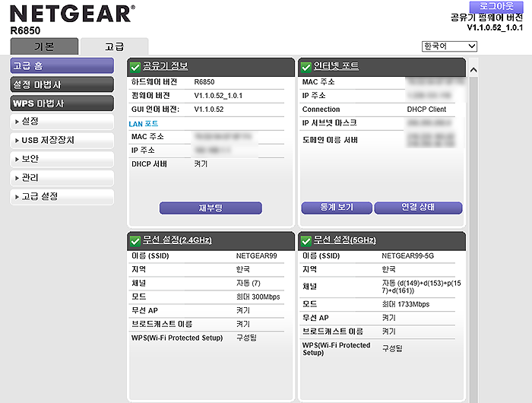532x403 pixels.
Task: Click the green check icon beside 무선 설정(2.4GHz)
Action: [135, 241]
